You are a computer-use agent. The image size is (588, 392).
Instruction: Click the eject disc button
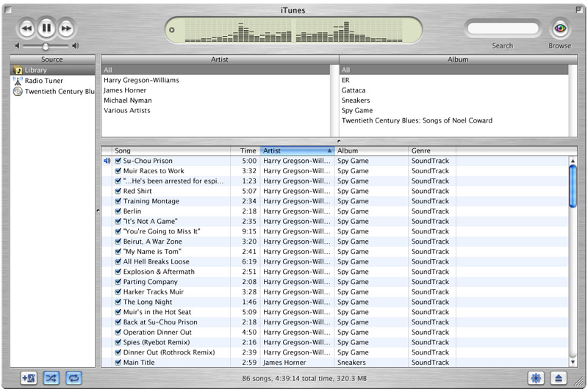(559, 378)
